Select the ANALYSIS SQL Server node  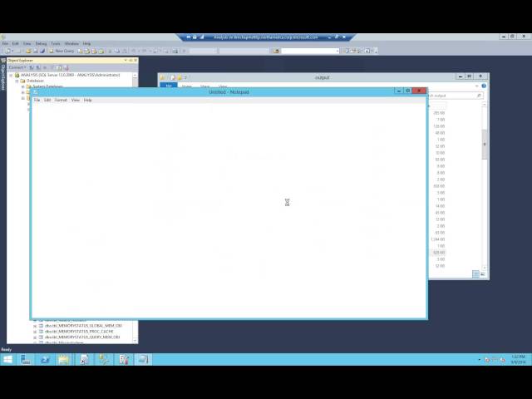(70, 75)
